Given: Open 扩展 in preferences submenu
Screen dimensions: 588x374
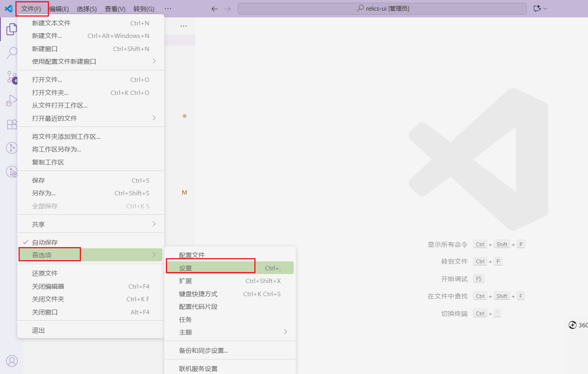Looking at the screenshot, I should click(230, 281).
